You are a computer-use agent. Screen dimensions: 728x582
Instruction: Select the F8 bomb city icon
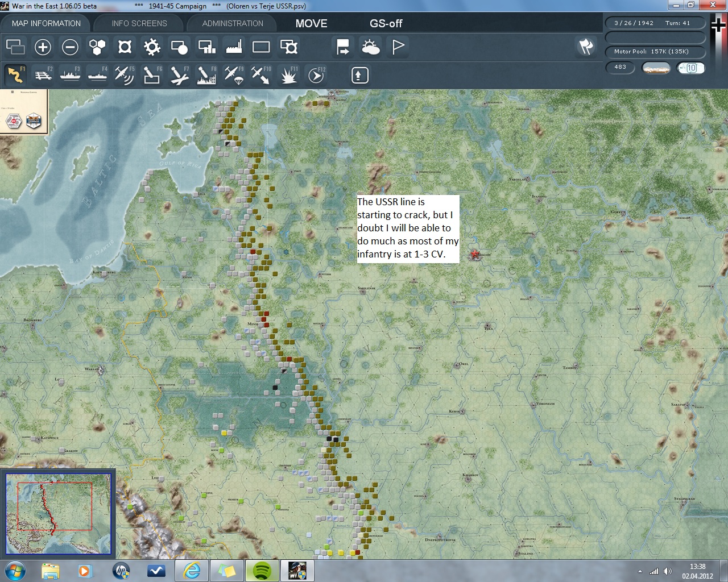pos(206,74)
